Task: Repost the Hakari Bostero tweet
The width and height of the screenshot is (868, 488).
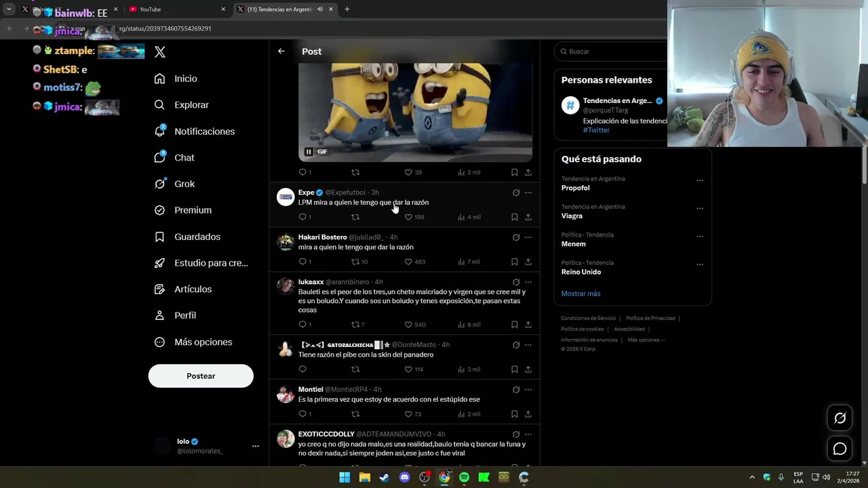Action: pyautogui.click(x=355, y=262)
